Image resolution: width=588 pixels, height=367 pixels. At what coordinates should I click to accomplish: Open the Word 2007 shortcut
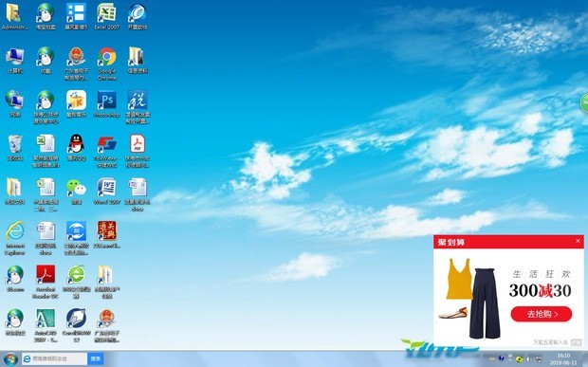click(107, 192)
